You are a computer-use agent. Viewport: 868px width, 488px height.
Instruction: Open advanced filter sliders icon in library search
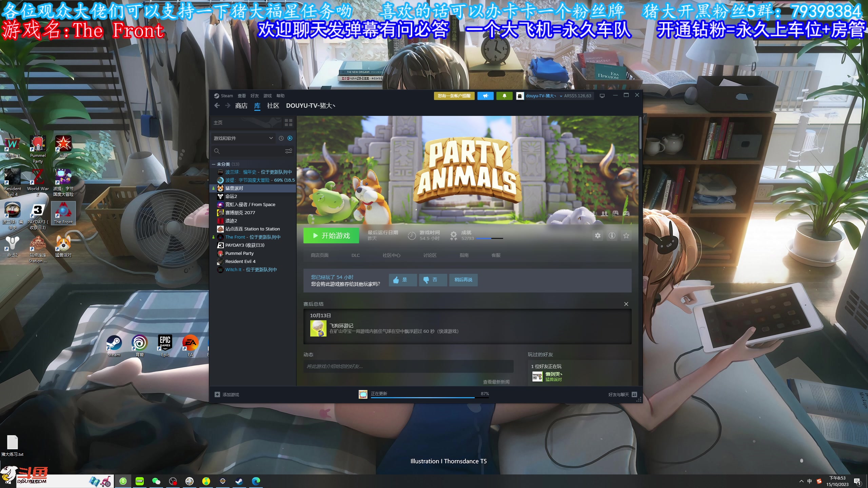[289, 151]
